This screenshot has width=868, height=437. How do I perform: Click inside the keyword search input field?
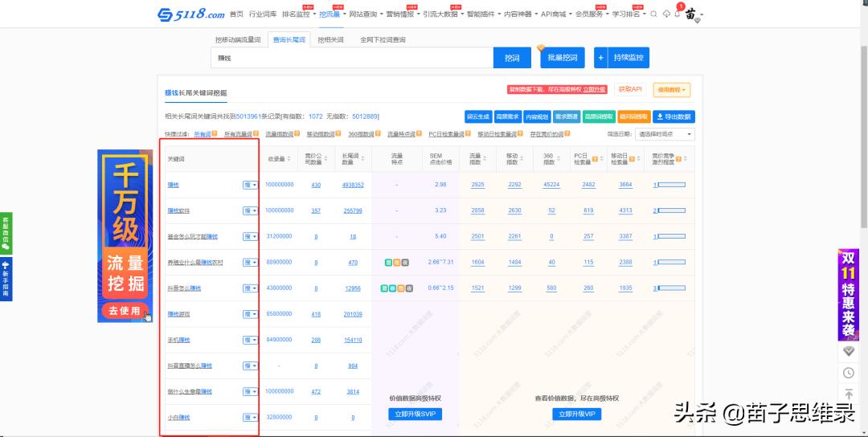tap(352, 58)
